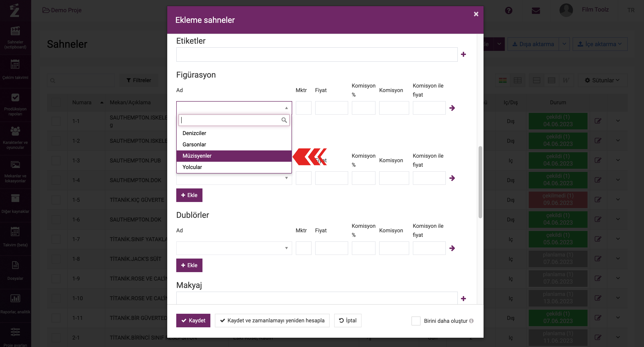The width and height of the screenshot is (644, 347).
Task: Click arrow icon on first Figürasyon row
Action: coord(452,108)
